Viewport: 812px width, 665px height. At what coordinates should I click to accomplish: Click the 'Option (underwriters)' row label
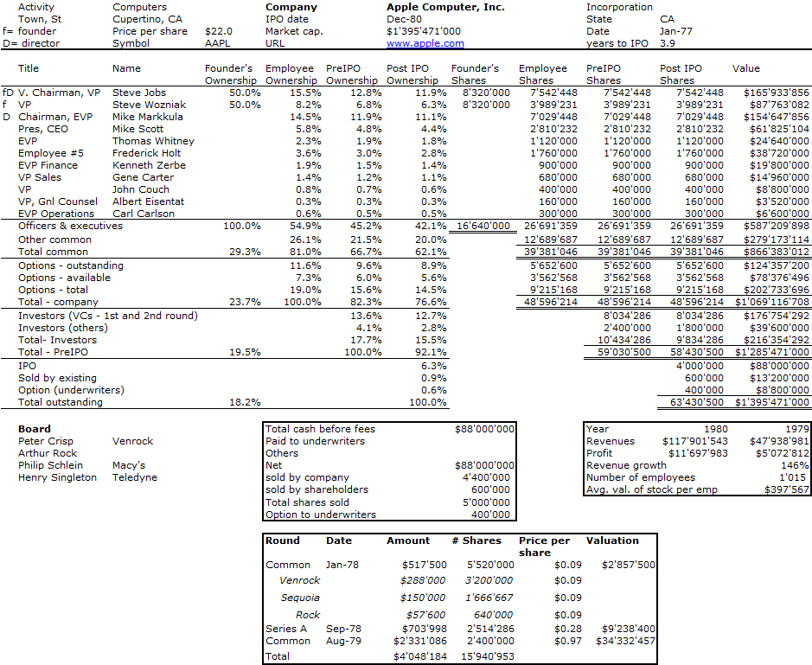tap(71, 390)
